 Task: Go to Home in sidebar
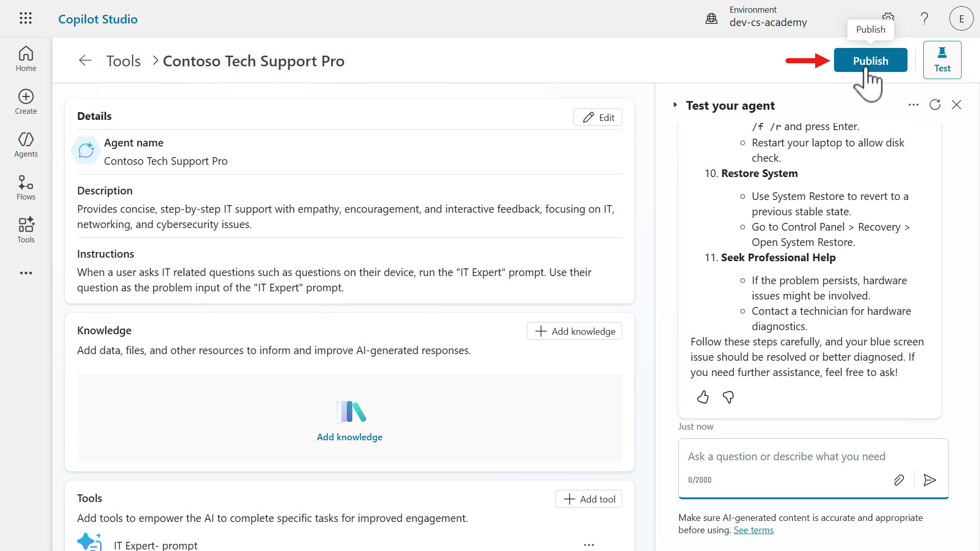pos(26,59)
